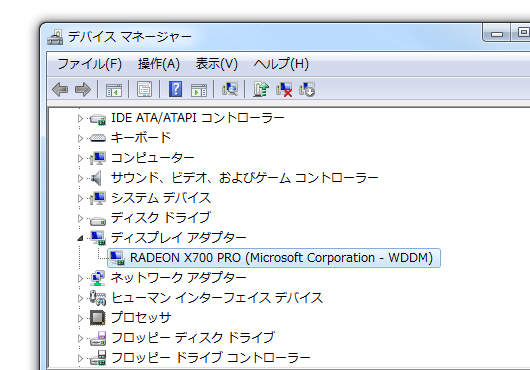Toggle the action pane toolbar icon
The image size is (530, 370).
(199, 90)
